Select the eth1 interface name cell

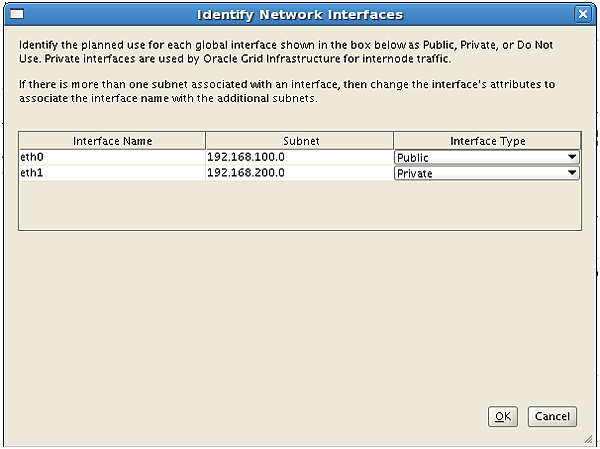click(112, 173)
